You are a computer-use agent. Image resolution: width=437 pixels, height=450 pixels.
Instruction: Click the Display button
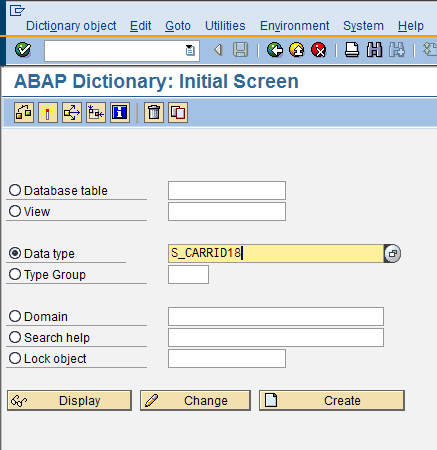pos(69,401)
